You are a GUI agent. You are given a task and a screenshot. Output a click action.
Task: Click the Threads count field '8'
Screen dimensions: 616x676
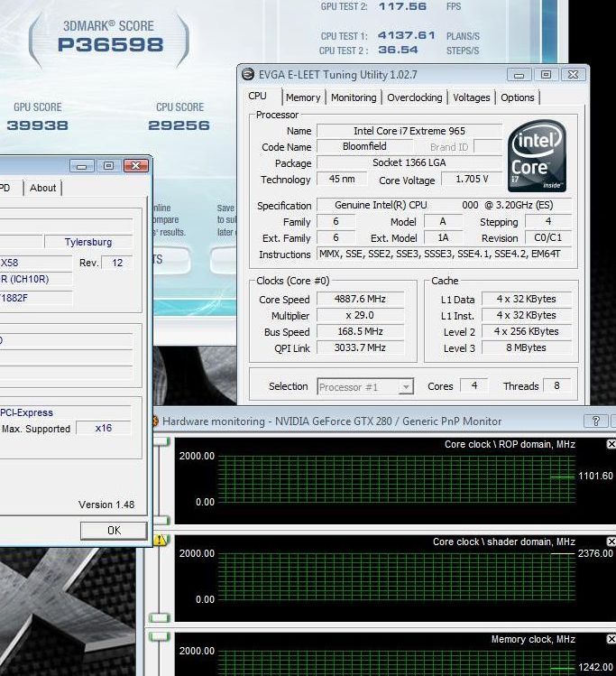tap(556, 385)
